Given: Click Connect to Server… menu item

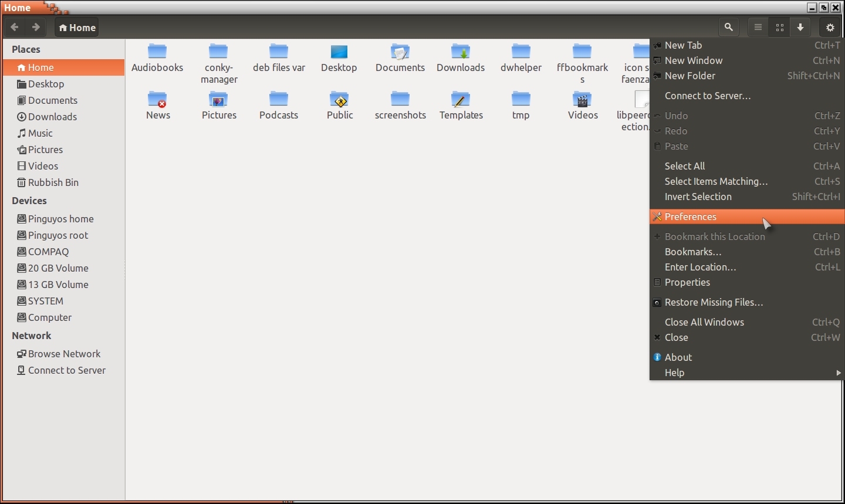Looking at the screenshot, I should pyautogui.click(x=707, y=96).
